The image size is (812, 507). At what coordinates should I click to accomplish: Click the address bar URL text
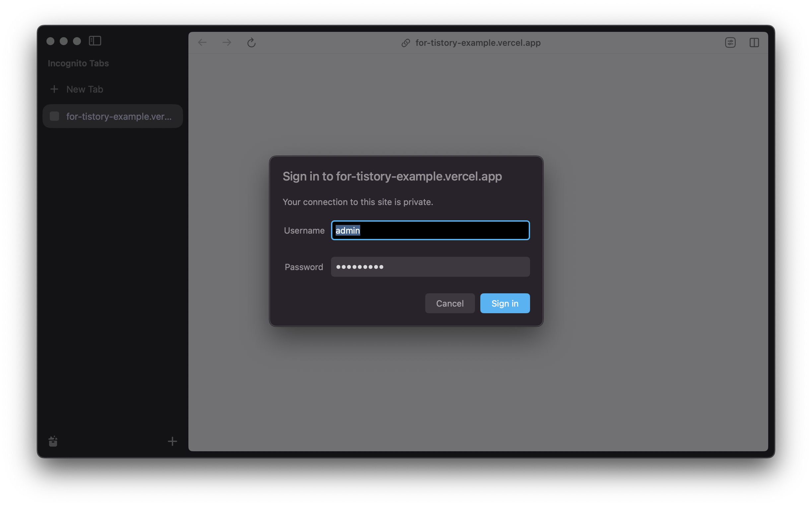pos(478,43)
